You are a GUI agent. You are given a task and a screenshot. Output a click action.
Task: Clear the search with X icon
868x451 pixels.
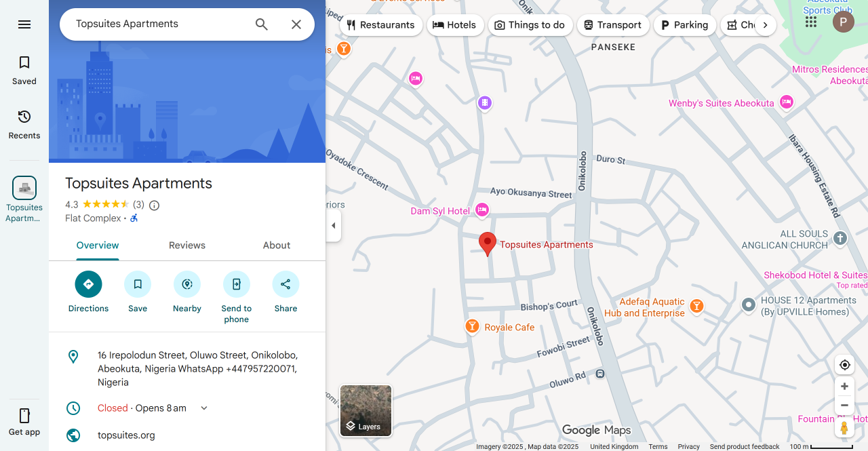pyautogui.click(x=296, y=24)
